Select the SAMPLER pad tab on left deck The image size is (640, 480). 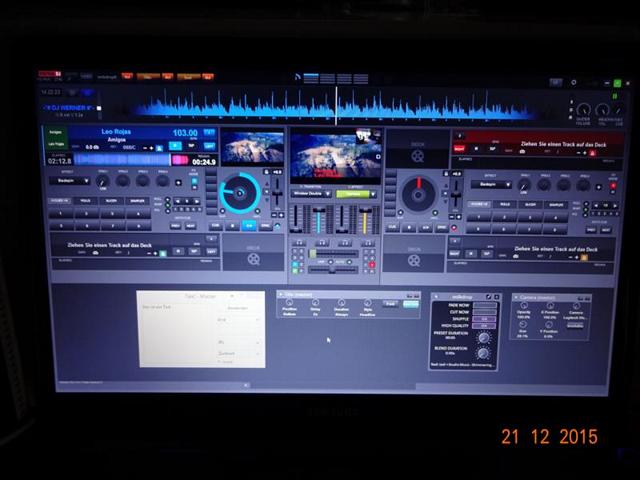[x=137, y=201]
